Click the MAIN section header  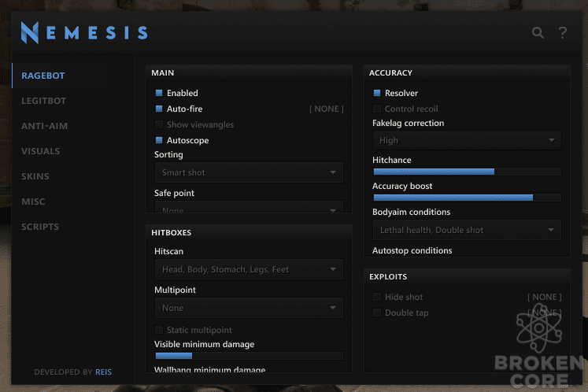click(163, 72)
